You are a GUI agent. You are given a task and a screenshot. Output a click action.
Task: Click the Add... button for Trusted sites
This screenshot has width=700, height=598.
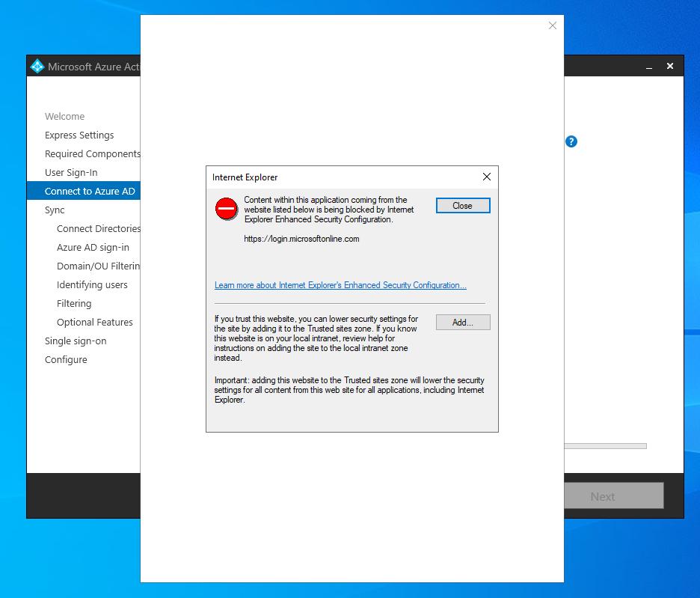pos(463,323)
